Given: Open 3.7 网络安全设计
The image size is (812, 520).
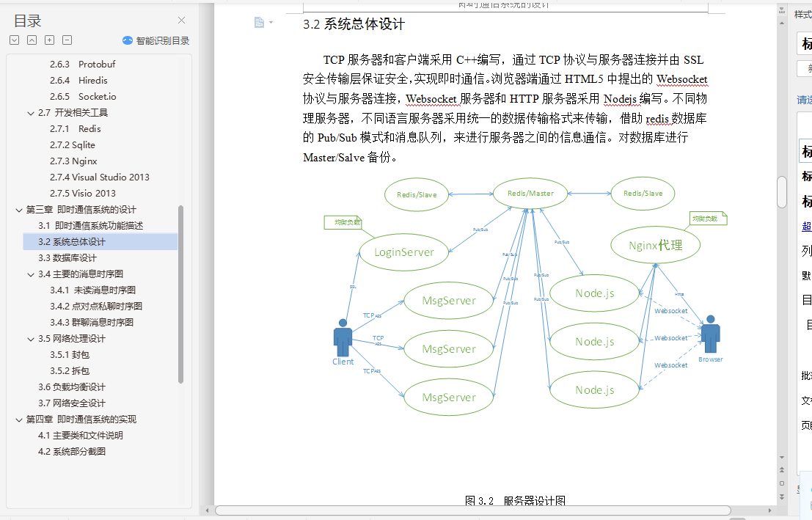Looking at the screenshot, I should pos(71,403).
